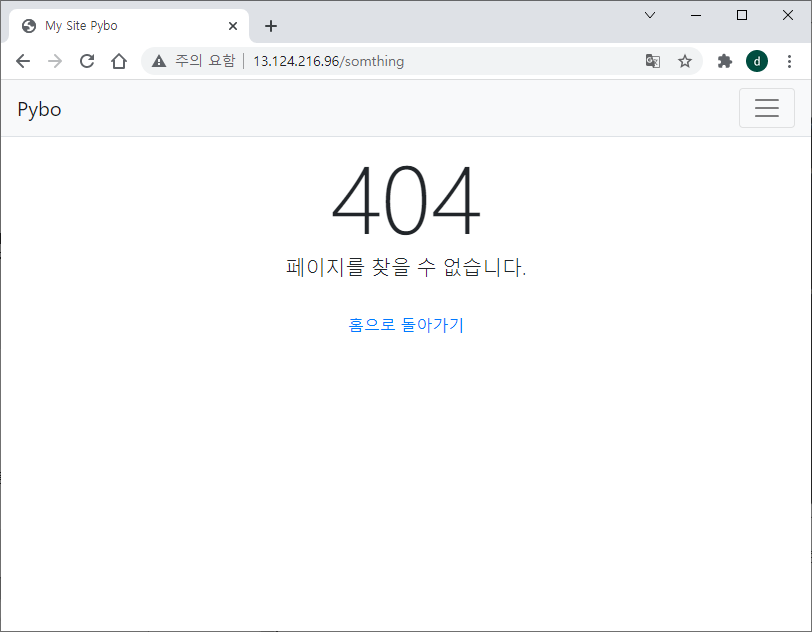Viewport: 812px width, 632px height.
Task: View the not secure warning icon
Action: tap(158, 61)
